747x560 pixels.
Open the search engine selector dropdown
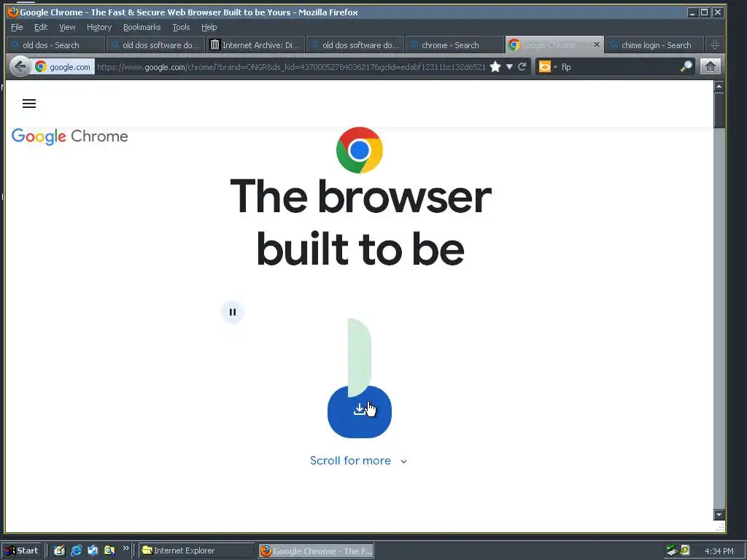[547, 66]
